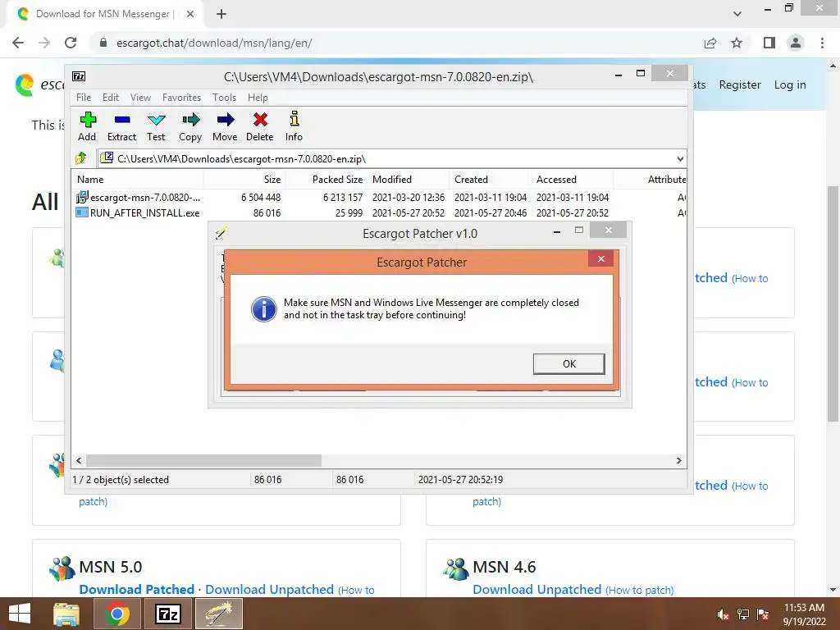Open Chrome tab search chevron

click(x=737, y=14)
